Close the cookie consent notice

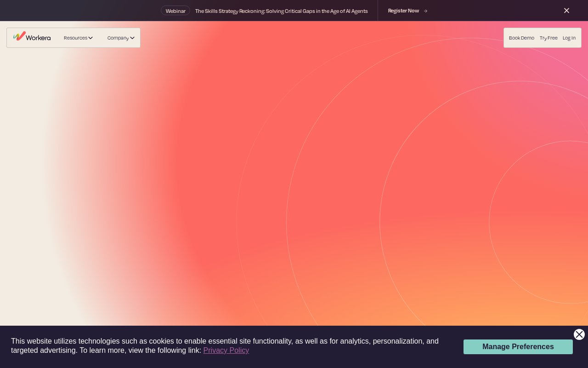pos(579,334)
